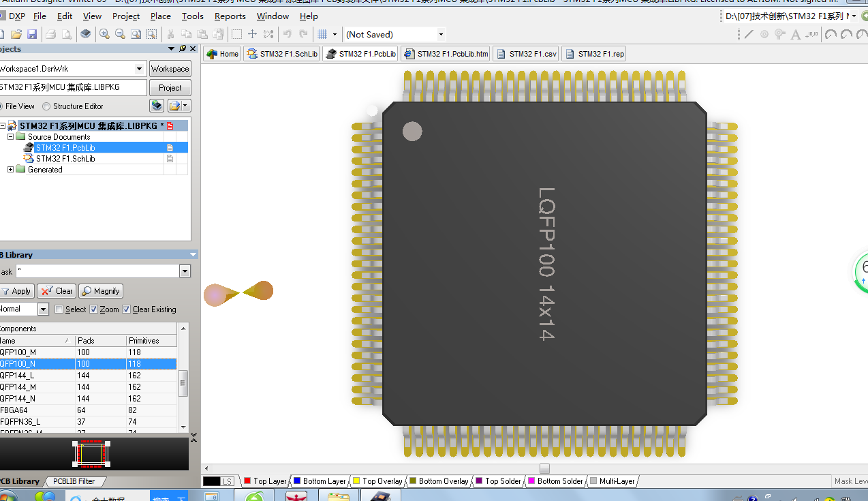
Task: Open an existing document with the folder icon
Action: [16, 34]
